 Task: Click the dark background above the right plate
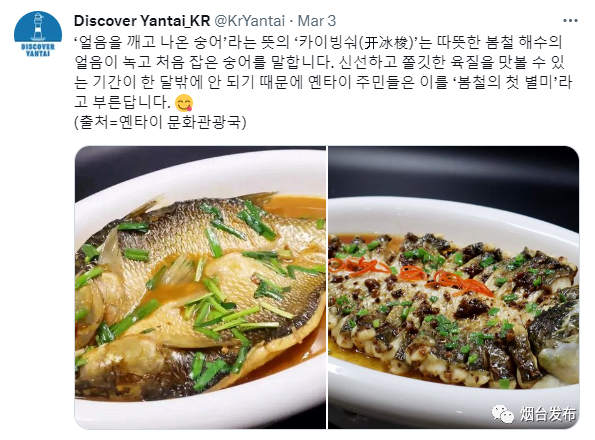click(453, 171)
